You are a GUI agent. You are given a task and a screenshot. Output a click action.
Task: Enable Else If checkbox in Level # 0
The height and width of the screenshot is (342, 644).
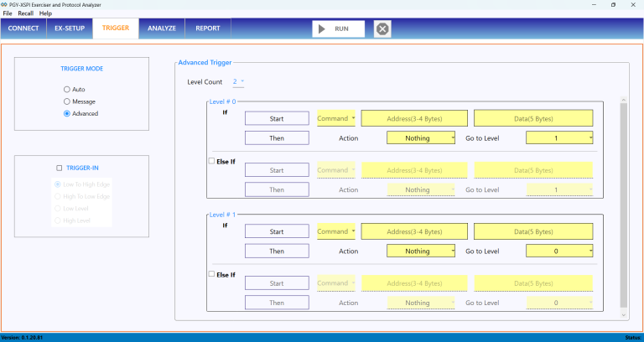(x=211, y=161)
